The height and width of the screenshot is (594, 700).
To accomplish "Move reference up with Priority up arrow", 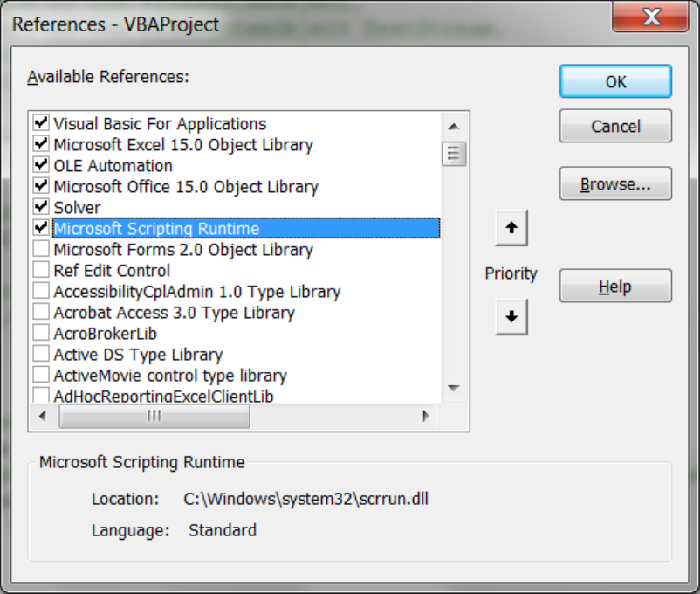I will (x=511, y=228).
